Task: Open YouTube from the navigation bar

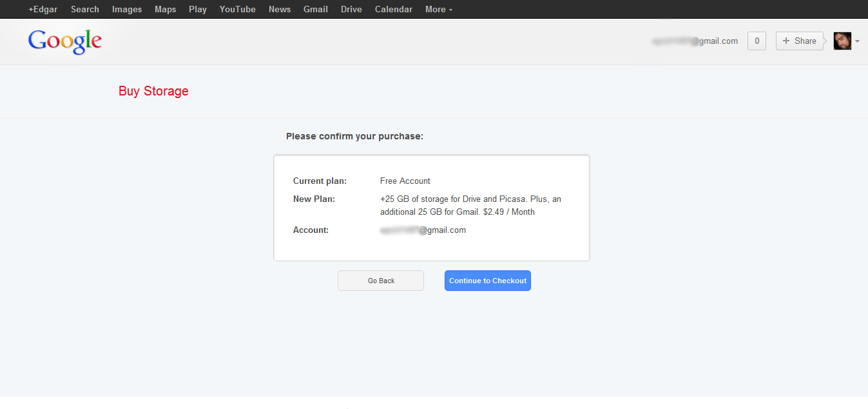Action: click(236, 9)
